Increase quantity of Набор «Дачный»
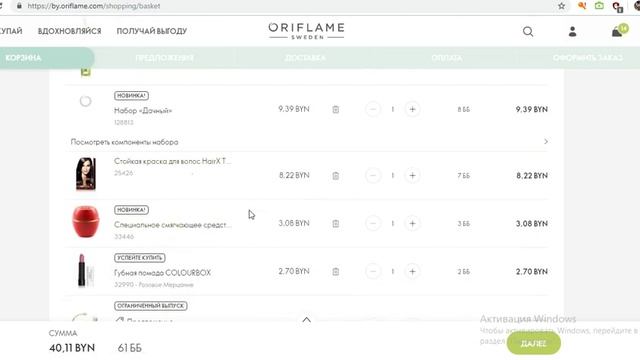This screenshot has width=640, height=360. coord(412,109)
